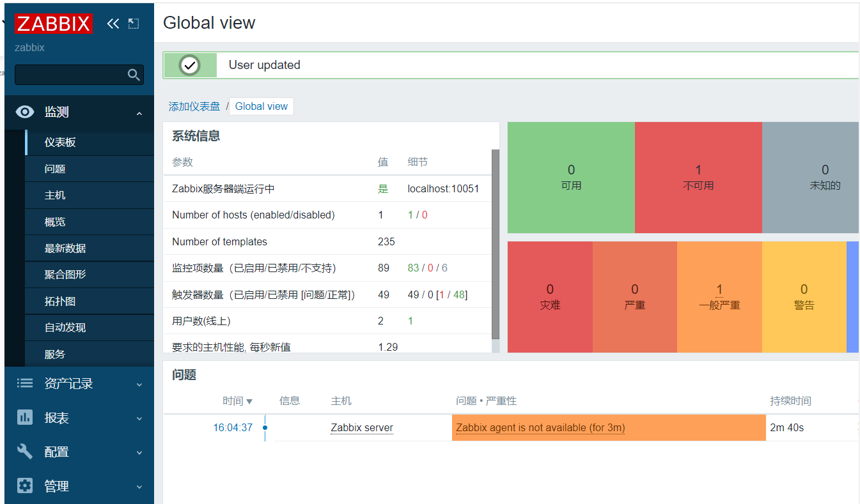Click the red 灾难 severity tile
This screenshot has width=860, height=504.
pos(550,297)
